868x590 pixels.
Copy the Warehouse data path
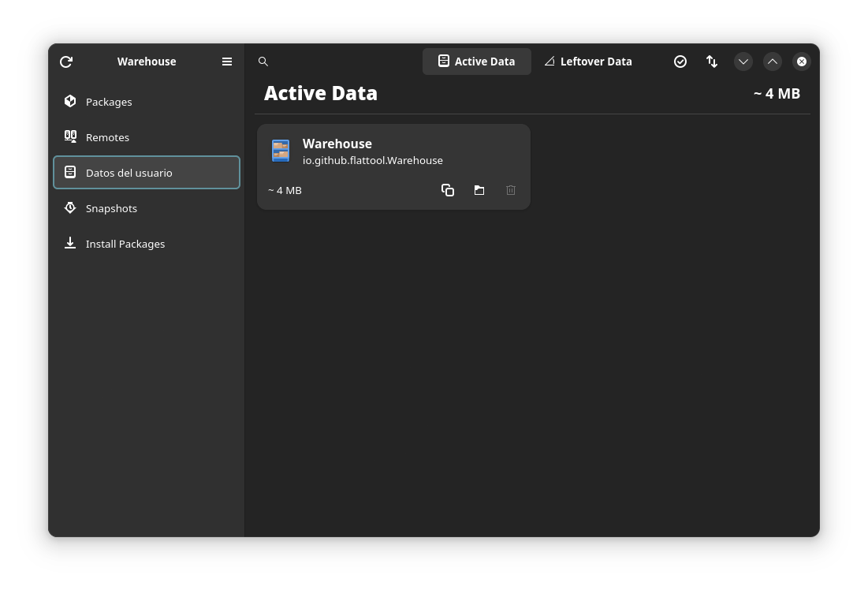click(448, 190)
